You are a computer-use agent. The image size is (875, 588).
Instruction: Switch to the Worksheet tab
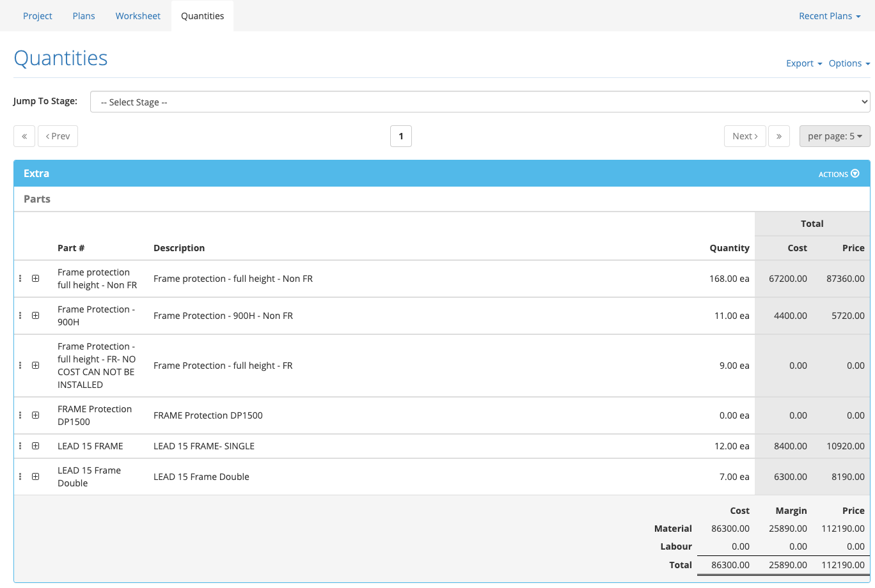tap(138, 16)
